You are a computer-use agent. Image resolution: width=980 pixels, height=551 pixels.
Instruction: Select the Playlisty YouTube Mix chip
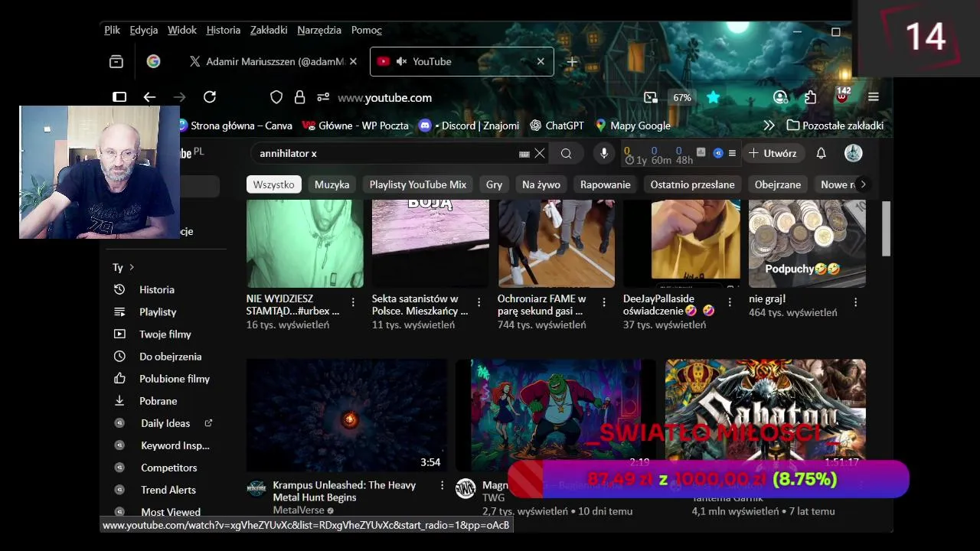pos(417,184)
